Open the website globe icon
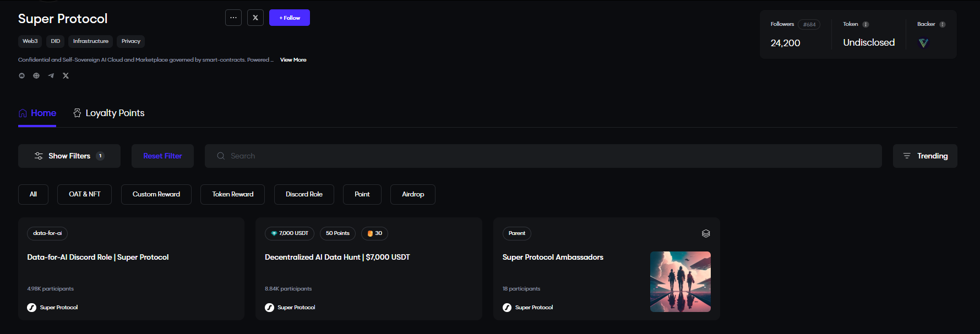Image resolution: width=980 pixels, height=334 pixels. click(x=36, y=76)
